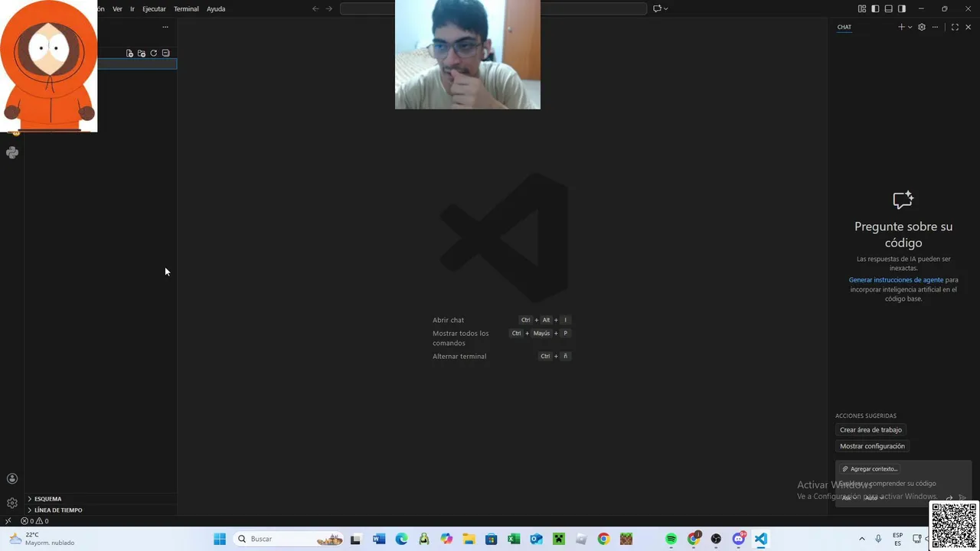Toggle secondary sidebar visibility
This screenshot has height=551, width=980.
tap(902, 8)
